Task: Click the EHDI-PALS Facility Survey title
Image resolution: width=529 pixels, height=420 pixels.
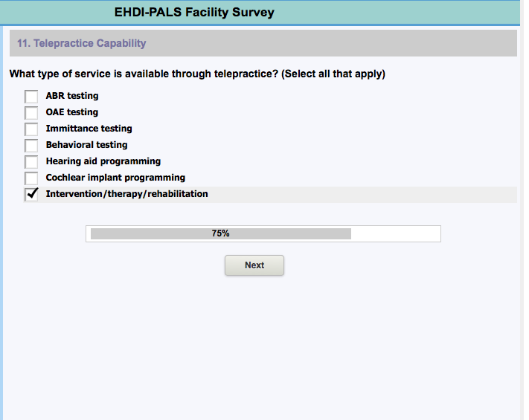Action: tap(194, 12)
